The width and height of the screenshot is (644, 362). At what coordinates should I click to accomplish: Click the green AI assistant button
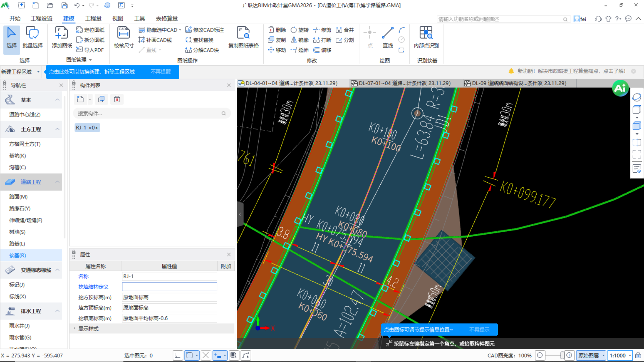(x=620, y=88)
